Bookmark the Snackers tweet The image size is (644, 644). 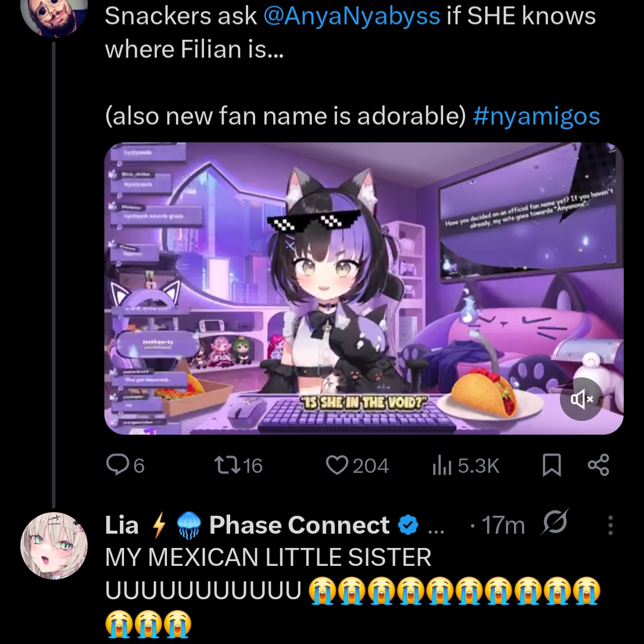552,465
